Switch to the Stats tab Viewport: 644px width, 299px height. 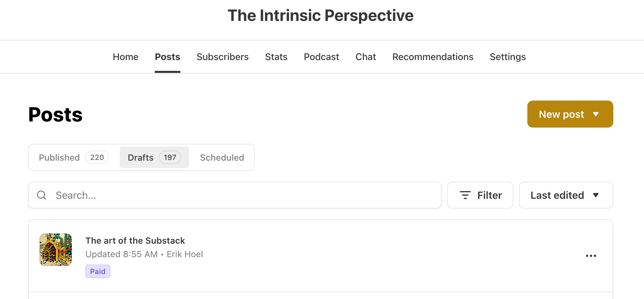tap(276, 57)
